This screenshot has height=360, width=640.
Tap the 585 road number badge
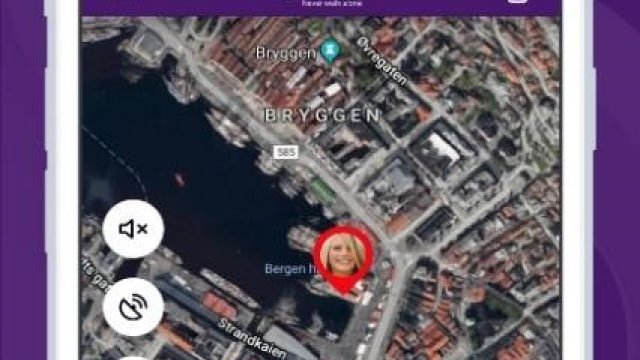(x=286, y=152)
